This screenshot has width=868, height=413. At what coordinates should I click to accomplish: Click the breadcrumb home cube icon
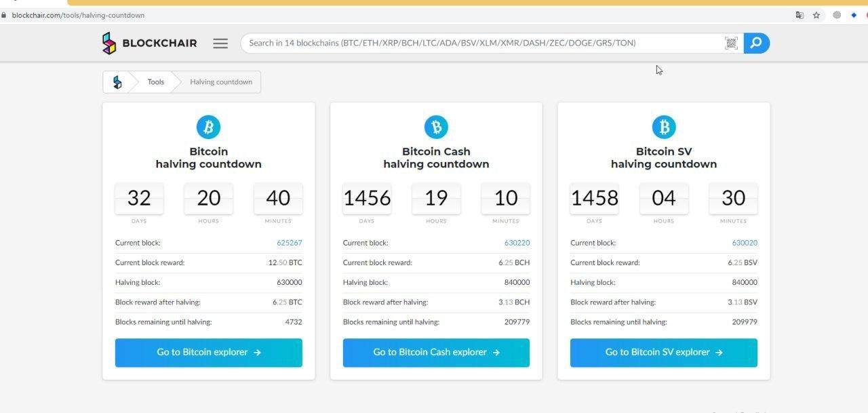pyautogui.click(x=117, y=82)
